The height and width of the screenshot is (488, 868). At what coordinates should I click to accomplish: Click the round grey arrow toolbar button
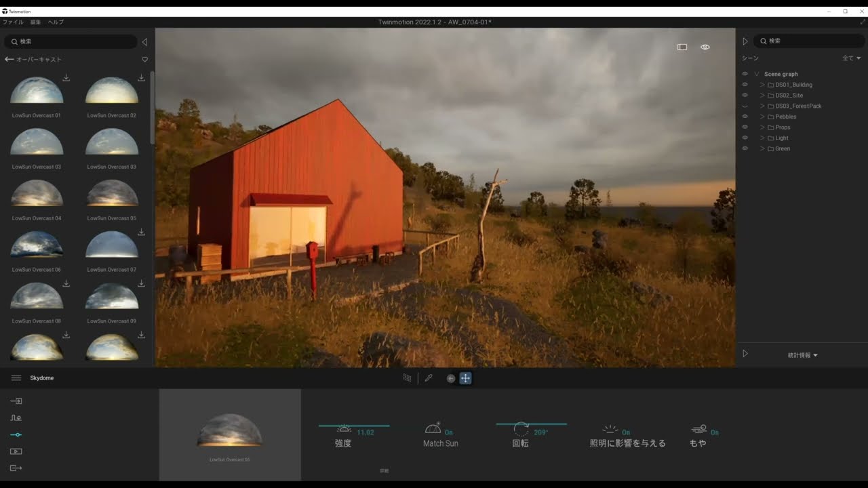tap(450, 378)
